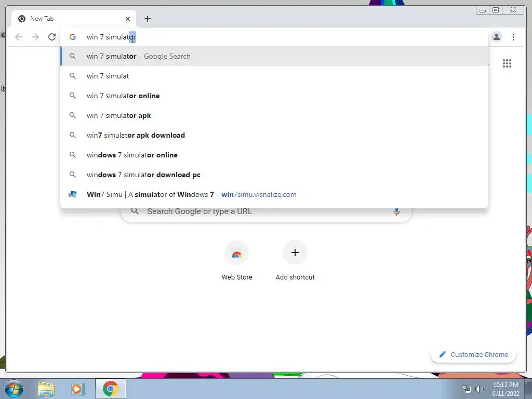Viewport: 532px width, 399px height.
Task: Click the Show desktop strip at the taskbar end
Action: [528, 389]
